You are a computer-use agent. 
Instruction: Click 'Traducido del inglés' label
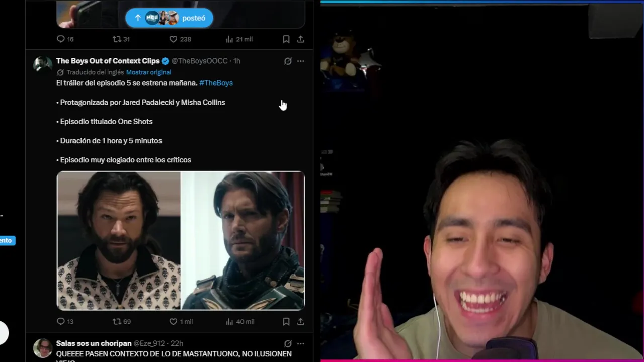[x=95, y=72]
